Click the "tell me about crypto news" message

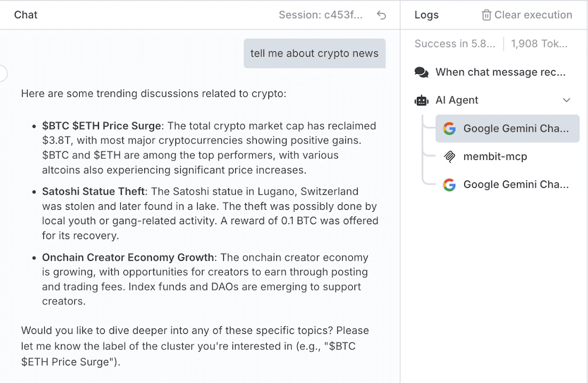click(314, 53)
